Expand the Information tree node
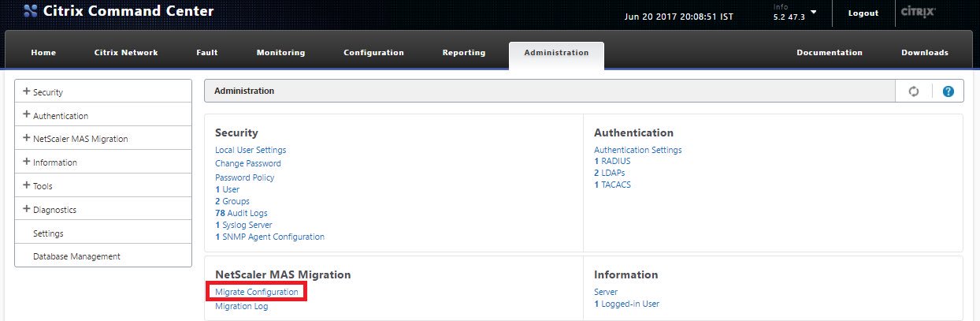980x321 pixels. (27, 162)
